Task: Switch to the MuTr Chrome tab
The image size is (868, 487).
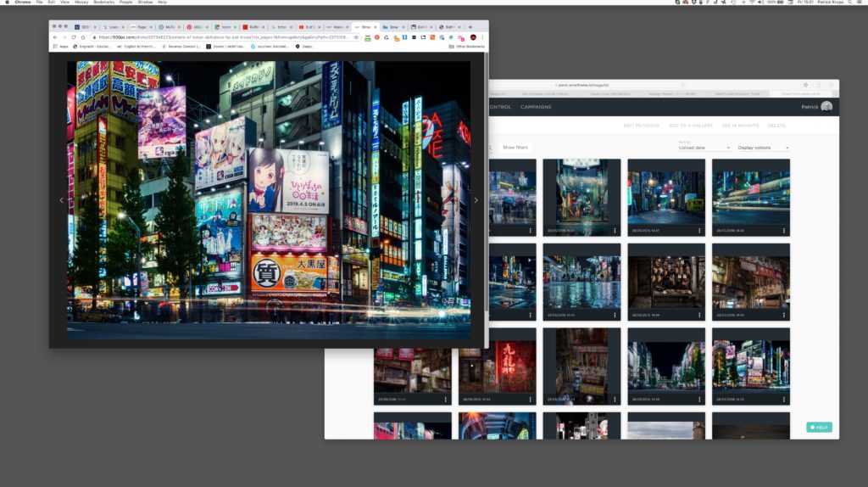Action: (170, 26)
